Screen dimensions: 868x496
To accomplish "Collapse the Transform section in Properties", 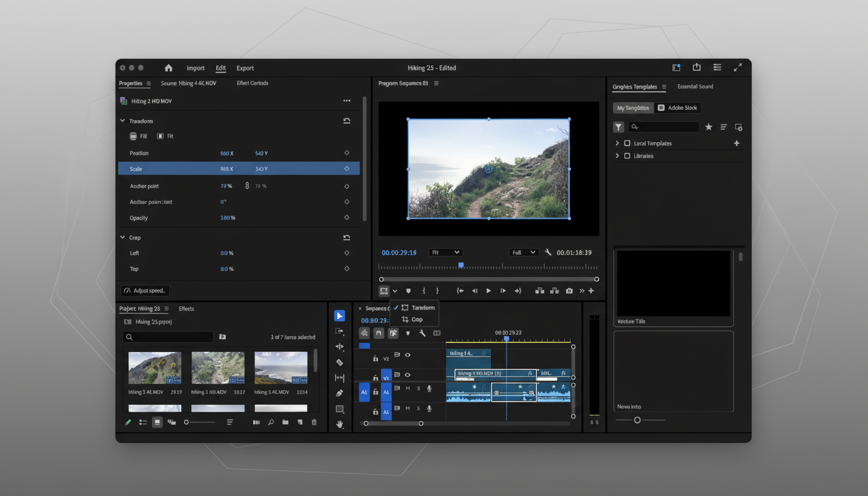I will (x=123, y=121).
